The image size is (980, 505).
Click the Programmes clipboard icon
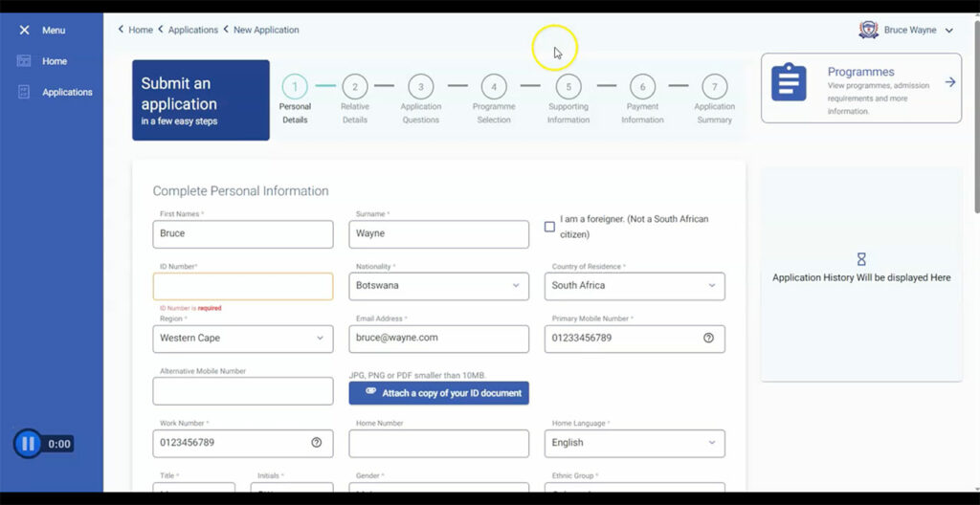point(789,83)
